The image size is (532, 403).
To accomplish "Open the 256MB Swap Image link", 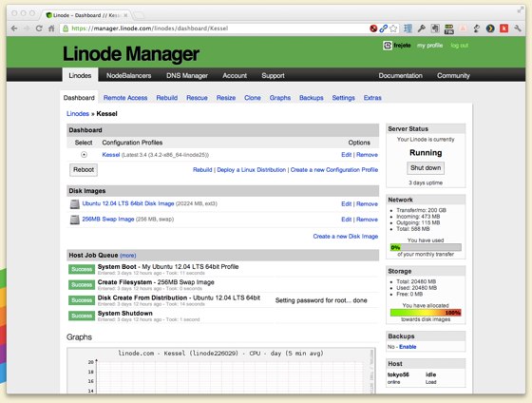I will 108,220.
